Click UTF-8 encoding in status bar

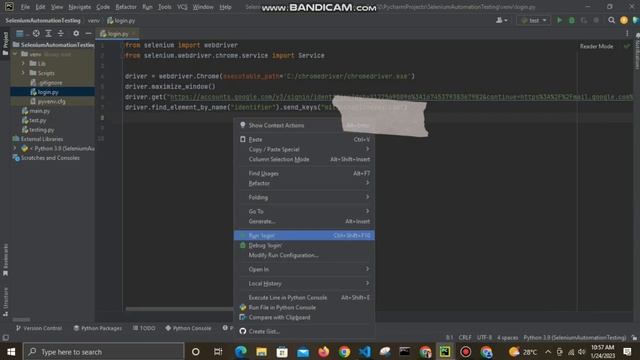point(484,338)
